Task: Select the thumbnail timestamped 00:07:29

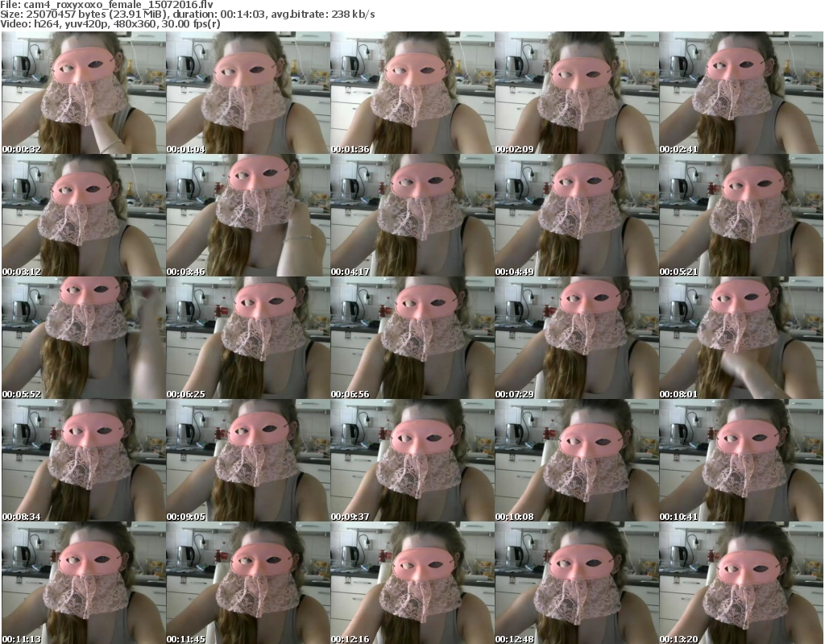Action: pyautogui.click(x=577, y=338)
